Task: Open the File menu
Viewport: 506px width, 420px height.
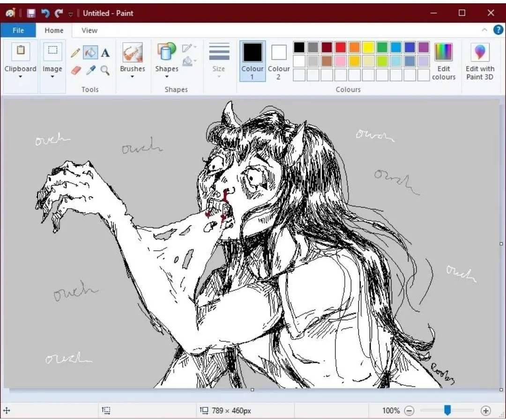Action: tap(18, 30)
